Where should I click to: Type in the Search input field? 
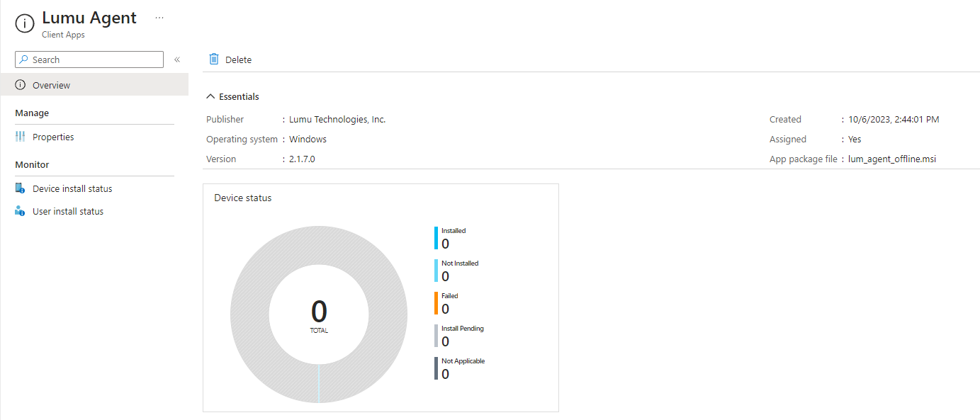pyautogui.click(x=96, y=60)
